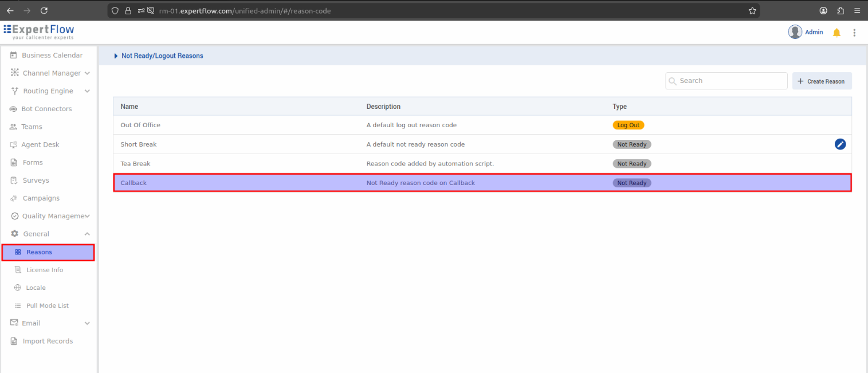Collapse the Not Ready/Logout Reasons triangle
Screen dimensions: 868x373
point(116,56)
